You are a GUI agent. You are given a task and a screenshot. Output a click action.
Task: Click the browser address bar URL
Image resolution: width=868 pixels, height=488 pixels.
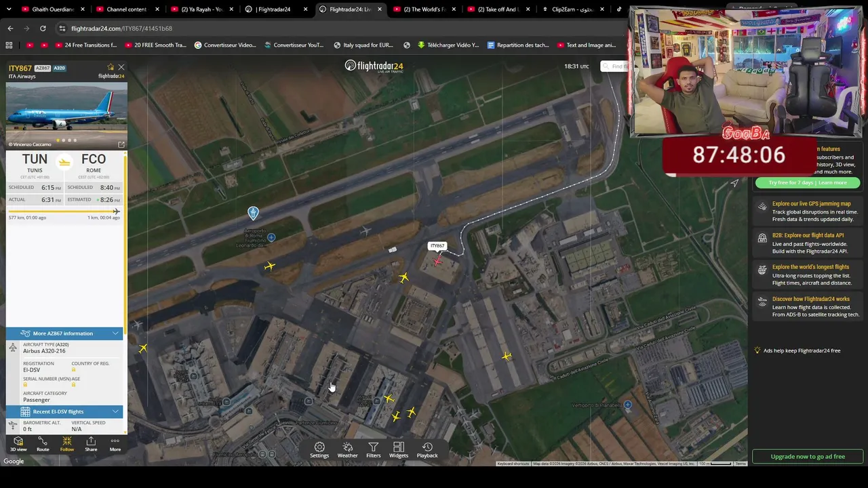121,28
